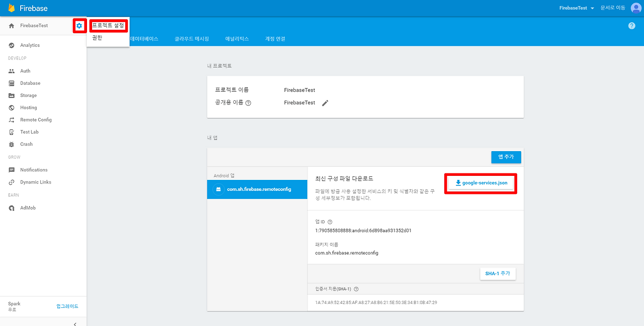Click the help question mark icon
This screenshot has width=644, height=326.
632,26
